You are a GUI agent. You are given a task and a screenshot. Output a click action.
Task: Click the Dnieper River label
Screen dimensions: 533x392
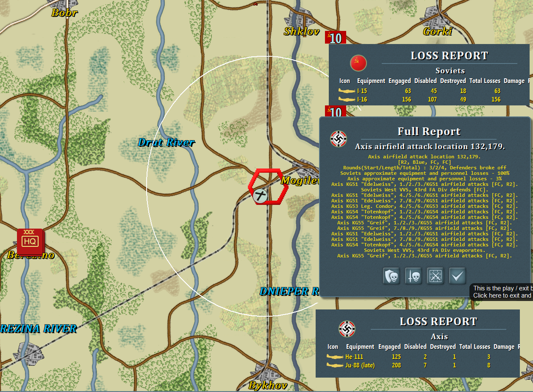tap(289, 291)
